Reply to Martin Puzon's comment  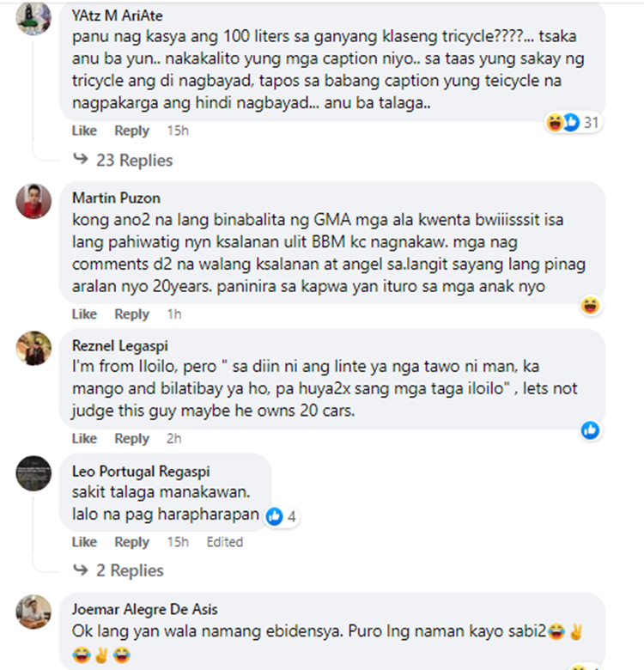click(131, 314)
